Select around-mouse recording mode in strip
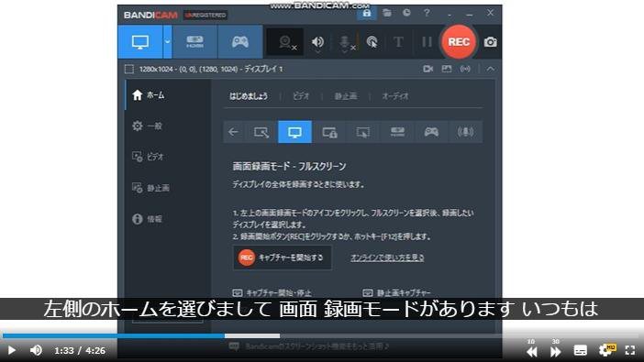This screenshot has width=644, height=362. point(363,132)
